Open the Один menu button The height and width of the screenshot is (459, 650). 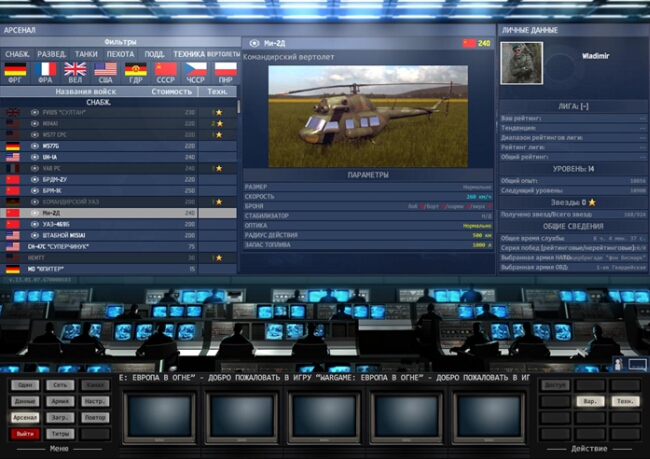point(25,385)
